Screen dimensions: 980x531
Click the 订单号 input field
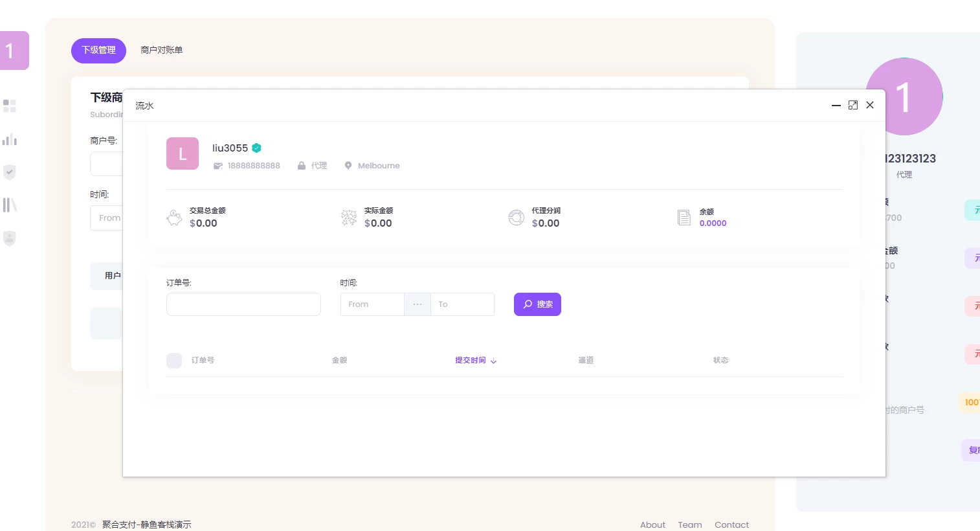point(243,304)
